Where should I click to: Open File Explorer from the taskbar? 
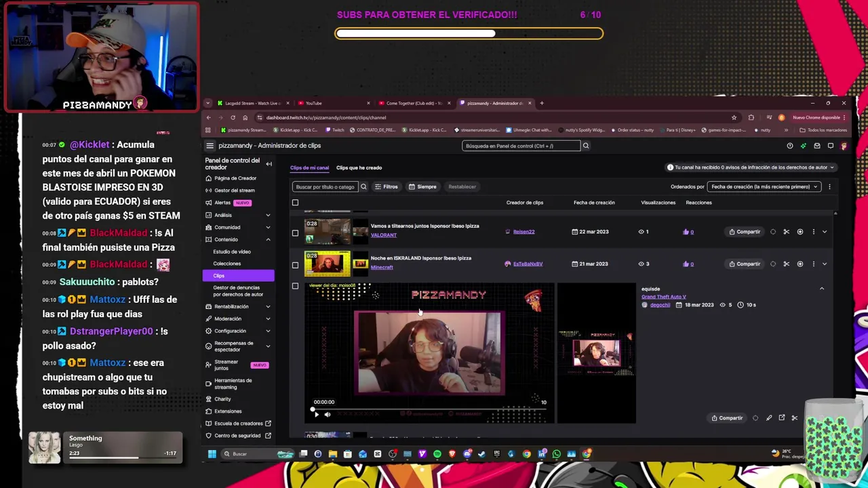(x=332, y=454)
